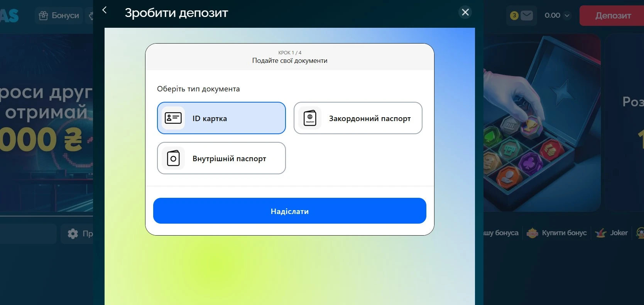Click the treasure box promo banner
This screenshot has height=305, width=644.
coord(542,123)
